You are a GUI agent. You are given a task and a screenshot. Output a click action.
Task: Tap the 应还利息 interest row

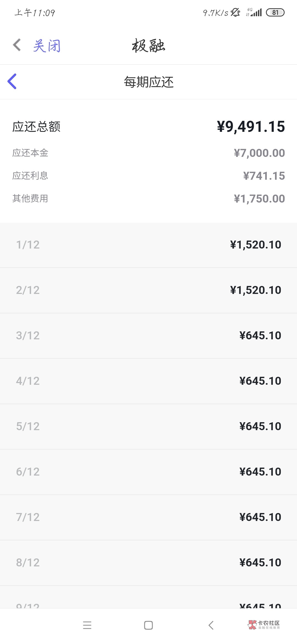coord(148,176)
